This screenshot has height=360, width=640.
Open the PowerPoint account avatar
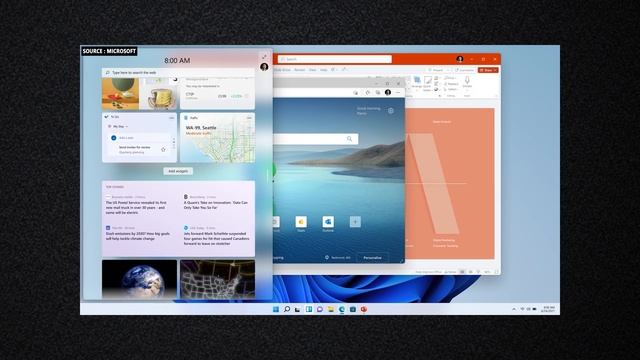tap(460, 59)
